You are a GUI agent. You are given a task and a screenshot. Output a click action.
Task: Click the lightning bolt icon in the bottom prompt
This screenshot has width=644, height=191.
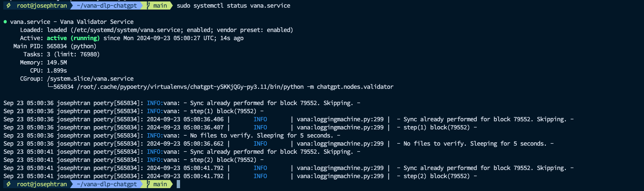click(x=7, y=184)
